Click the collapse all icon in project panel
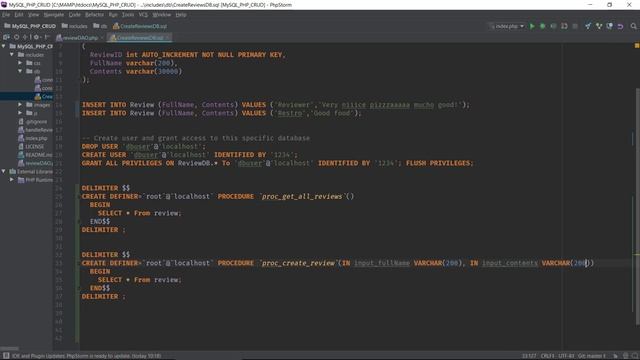The height and width of the screenshot is (360, 640). (25, 37)
